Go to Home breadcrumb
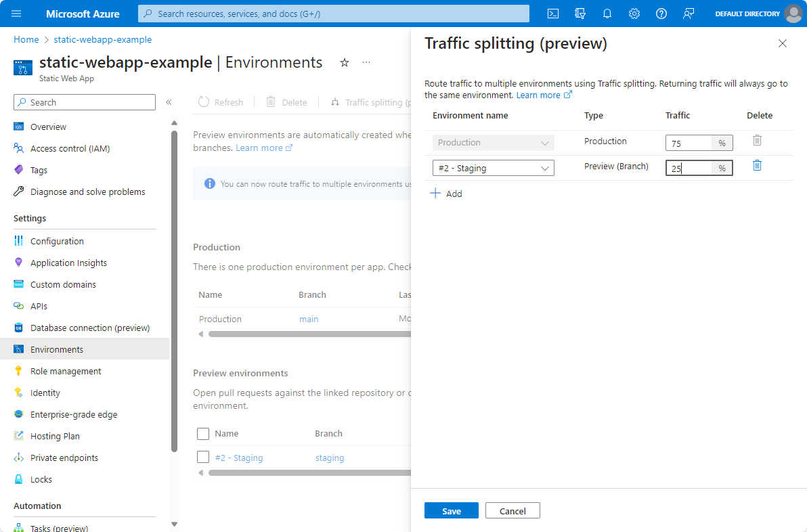This screenshot has width=807, height=532. point(26,40)
